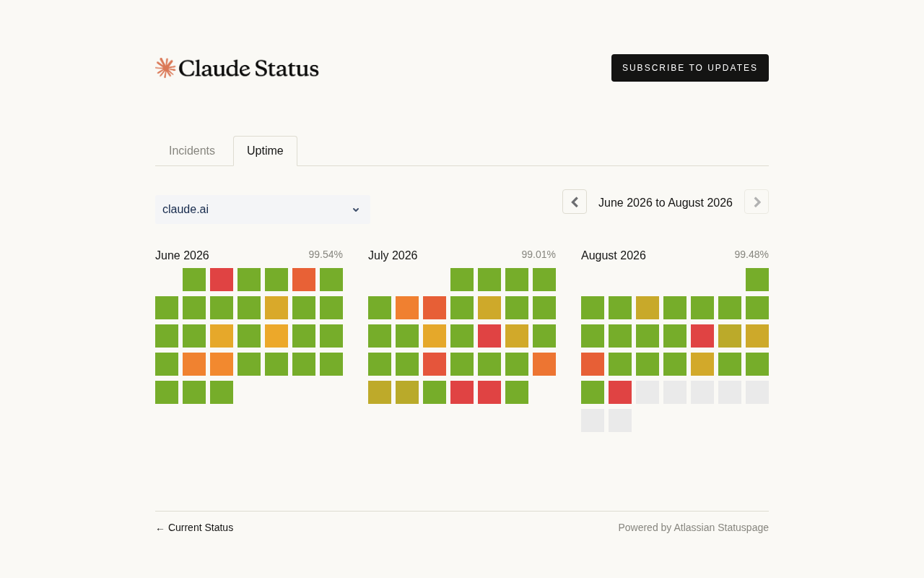This screenshot has height=578, width=924.
Task: Go to the previous date range with the left chevron
Action: point(575,202)
